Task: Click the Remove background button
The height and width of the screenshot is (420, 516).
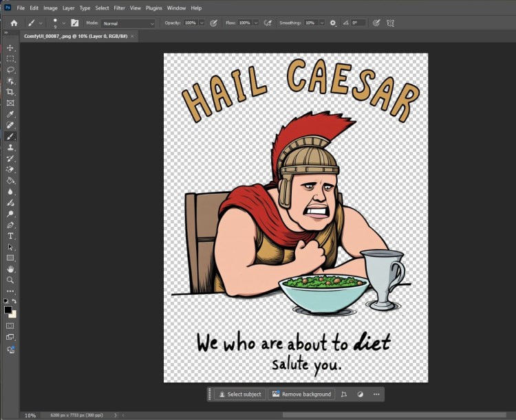Action: 301,395
